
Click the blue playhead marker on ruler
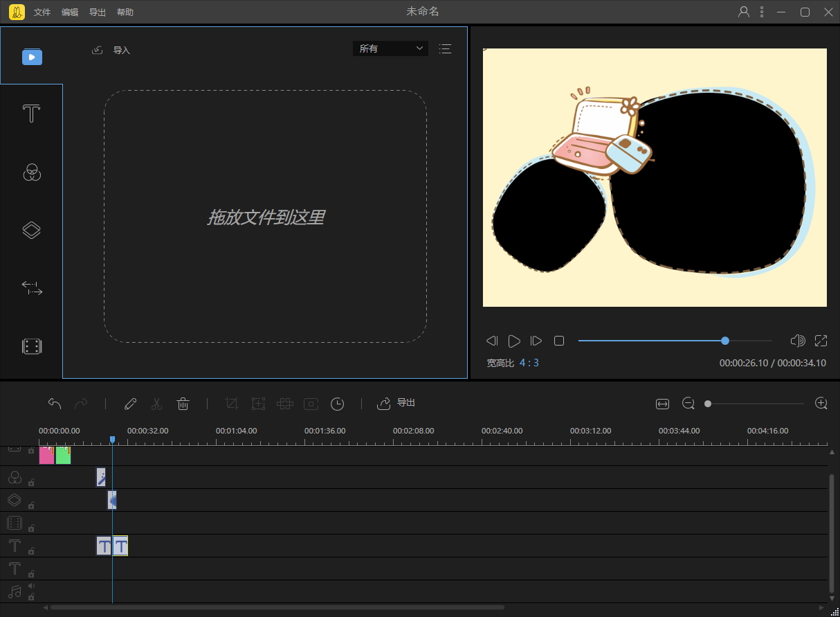click(112, 440)
